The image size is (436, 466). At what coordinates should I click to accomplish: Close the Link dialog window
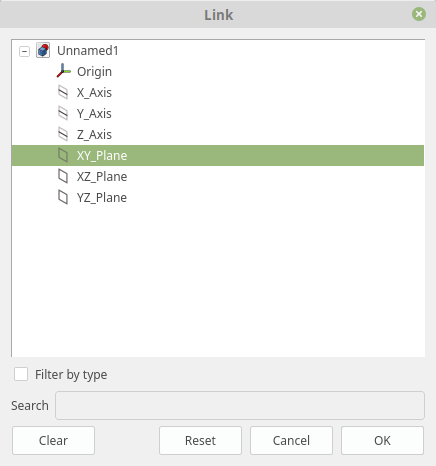click(x=419, y=14)
